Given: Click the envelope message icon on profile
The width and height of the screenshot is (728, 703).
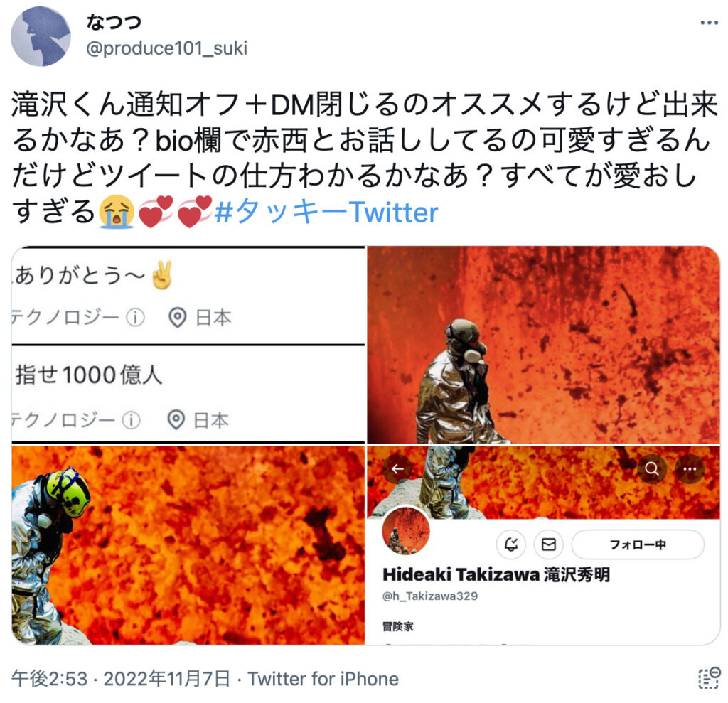Looking at the screenshot, I should click(x=548, y=544).
